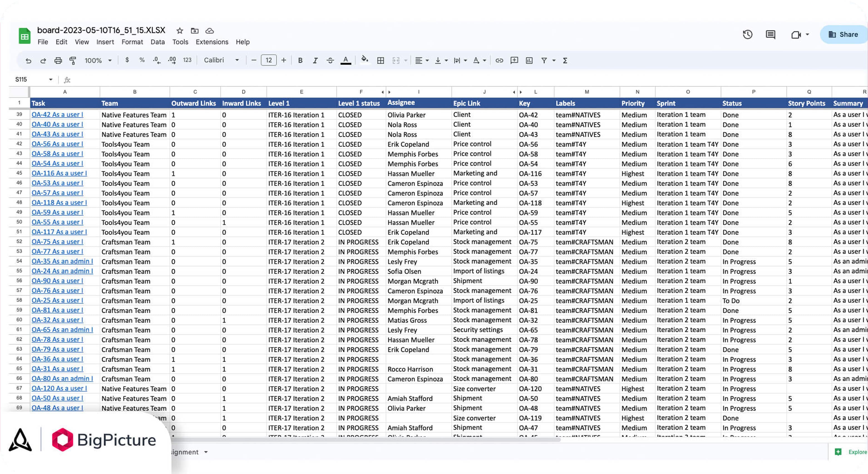
Task: Decrease font size with minus button
Action: point(254,60)
